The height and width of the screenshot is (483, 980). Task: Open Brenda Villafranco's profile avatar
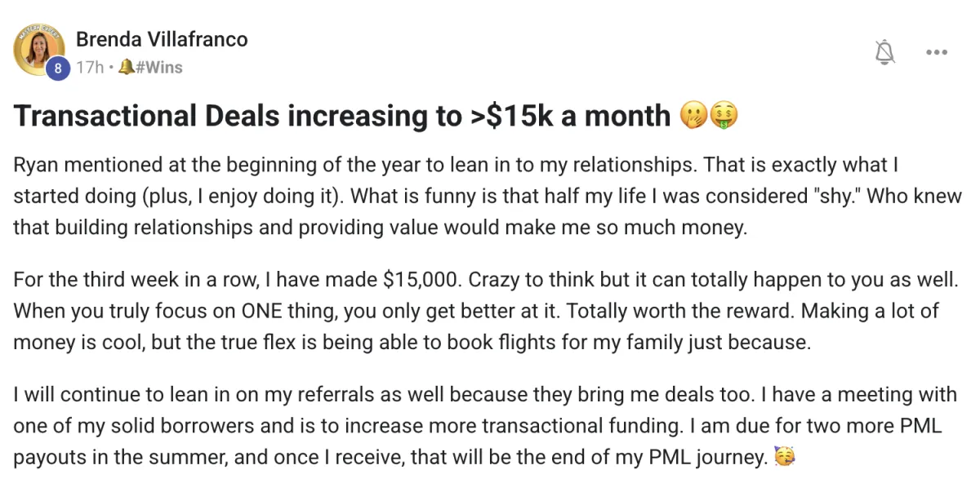pos(39,49)
